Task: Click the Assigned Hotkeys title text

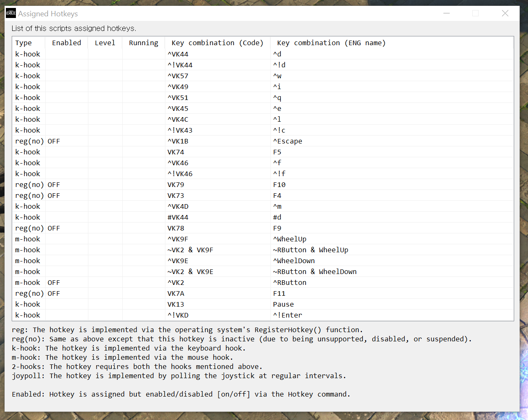Action: click(47, 13)
